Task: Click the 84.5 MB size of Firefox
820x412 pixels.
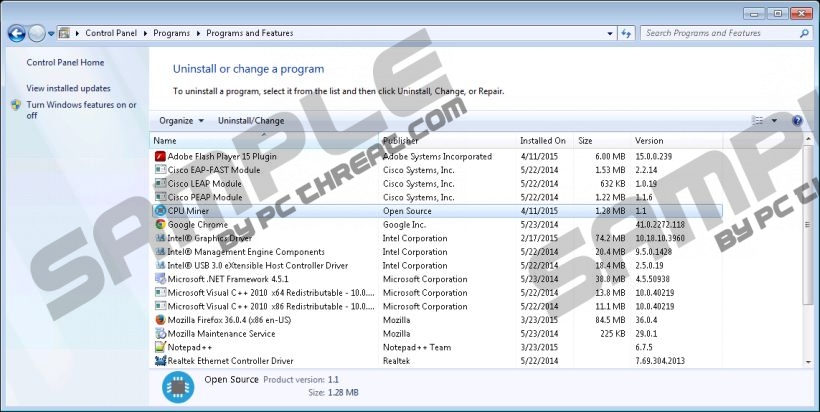Action: click(610, 319)
